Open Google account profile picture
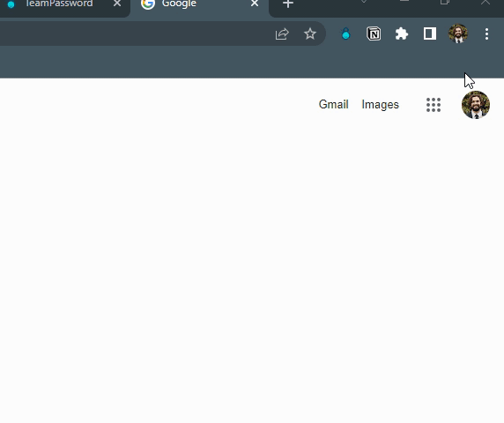This screenshot has height=423, width=504. (x=476, y=105)
